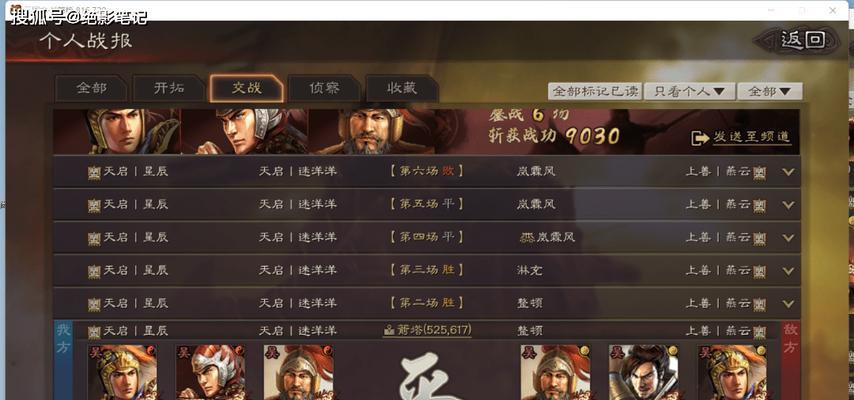The width and height of the screenshot is (854, 400).
Task: Click 发送至频道 share link
Action: click(752, 138)
